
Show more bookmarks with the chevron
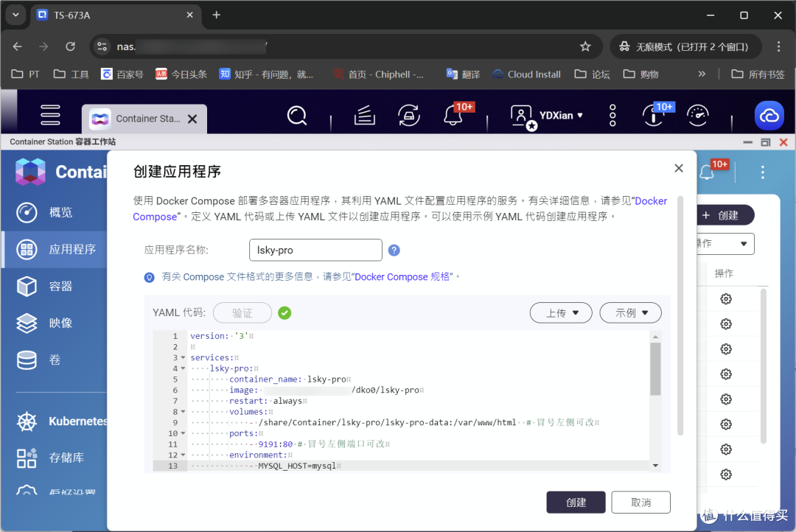pos(702,74)
